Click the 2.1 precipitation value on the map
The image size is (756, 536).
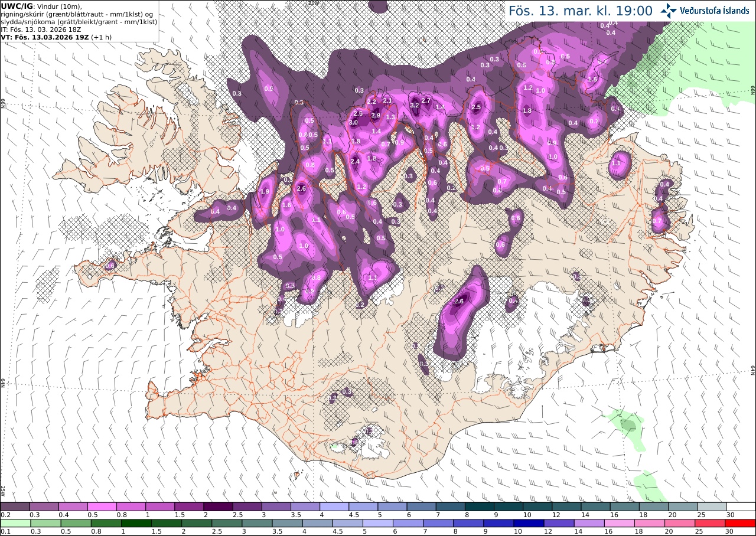pos(387,100)
